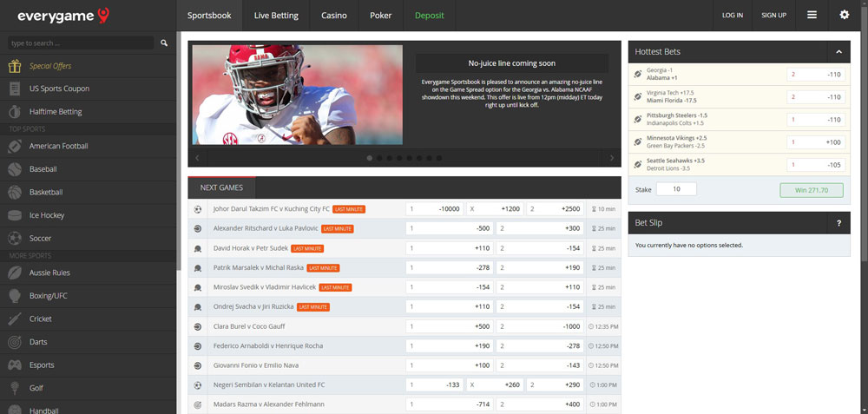Viewport: 868px width, 414px height.
Task: Click the Baseball icon in sidebar
Action: (15, 169)
